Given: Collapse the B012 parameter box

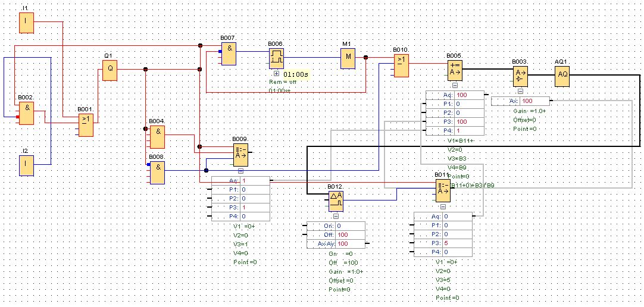Looking at the screenshot, I should tap(335, 217).
